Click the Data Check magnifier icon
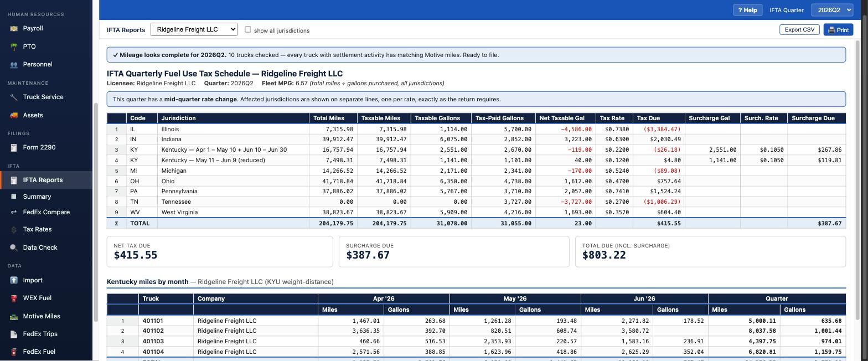868x361 pixels. [x=14, y=247]
